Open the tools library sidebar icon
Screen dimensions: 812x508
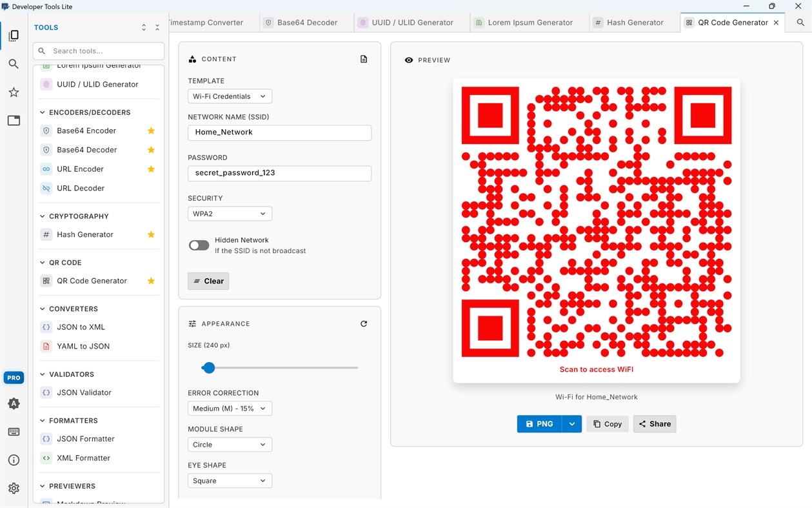[14, 36]
